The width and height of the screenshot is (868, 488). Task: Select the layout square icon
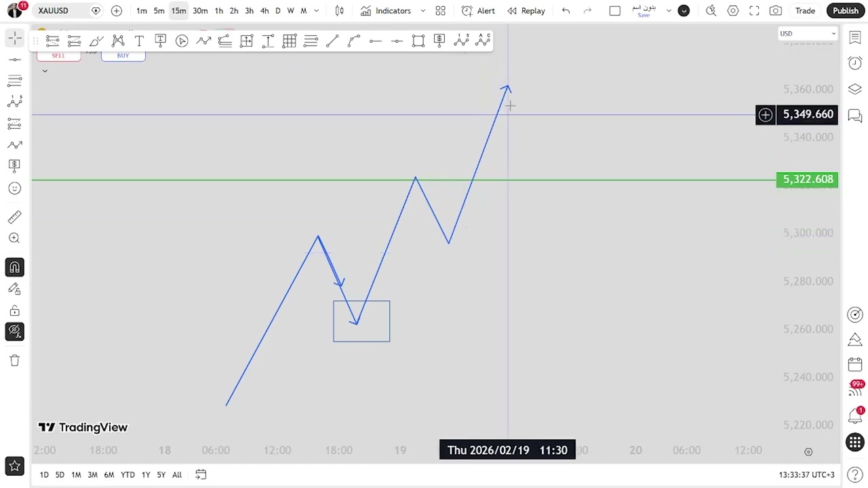tap(614, 11)
